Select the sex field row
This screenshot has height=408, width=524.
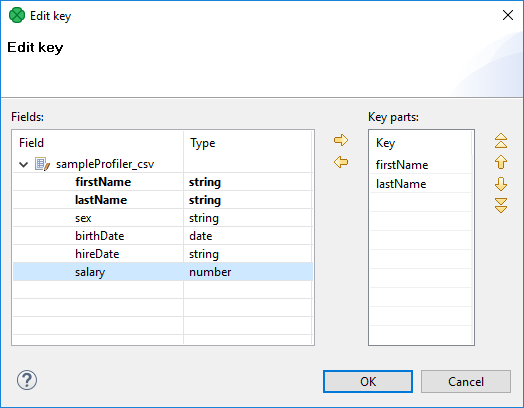click(163, 218)
